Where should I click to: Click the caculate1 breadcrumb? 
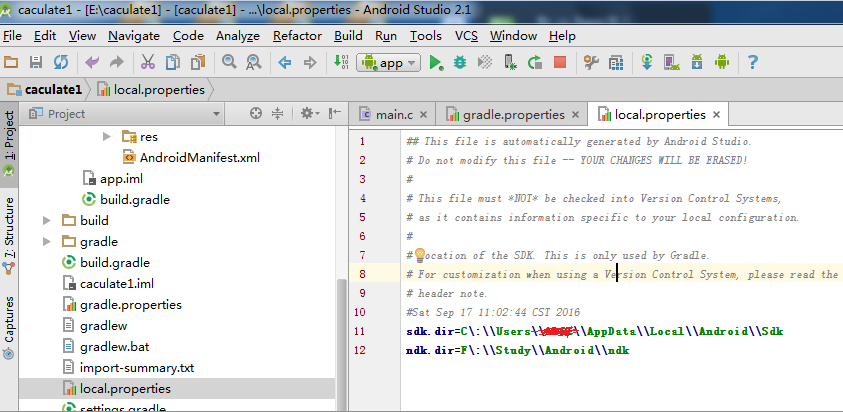pos(45,90)
